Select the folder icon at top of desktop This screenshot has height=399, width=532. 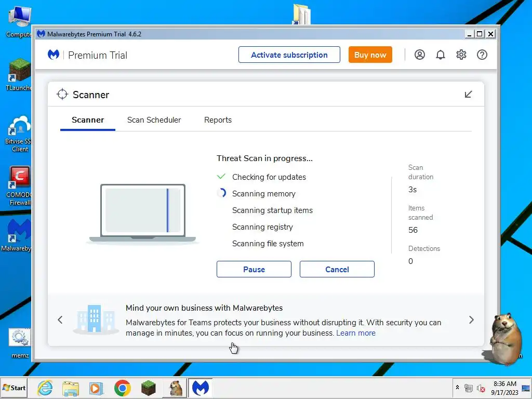coord(301,14)
